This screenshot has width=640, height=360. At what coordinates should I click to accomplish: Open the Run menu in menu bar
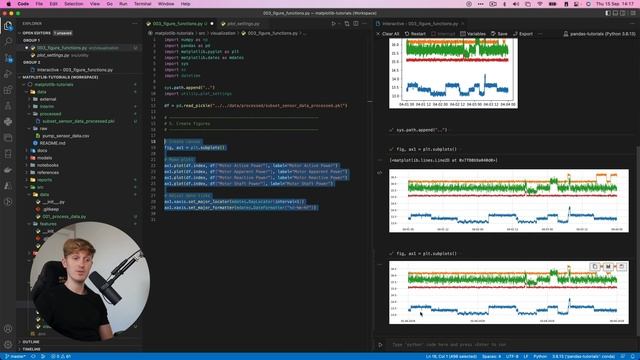pos(123,4)
